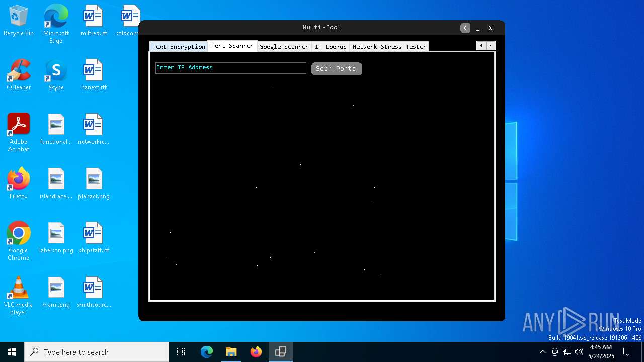Select the planact.png file icon

94,184
